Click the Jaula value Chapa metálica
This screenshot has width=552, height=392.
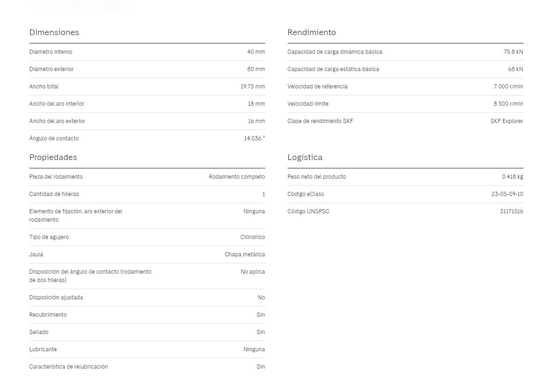[245, 254]
